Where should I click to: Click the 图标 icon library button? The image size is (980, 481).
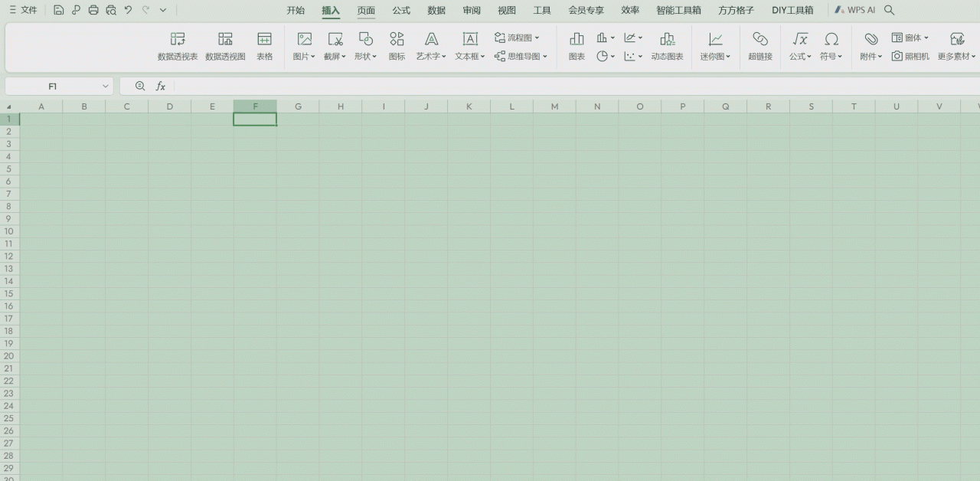[397, 47]
